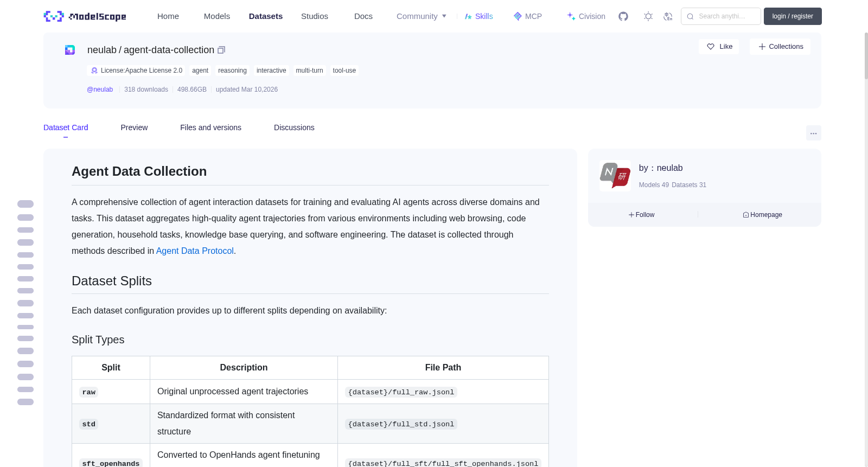Switch language with the translate icon
Image resolution: width=868 pixels, height=467 pixels.
668,16
